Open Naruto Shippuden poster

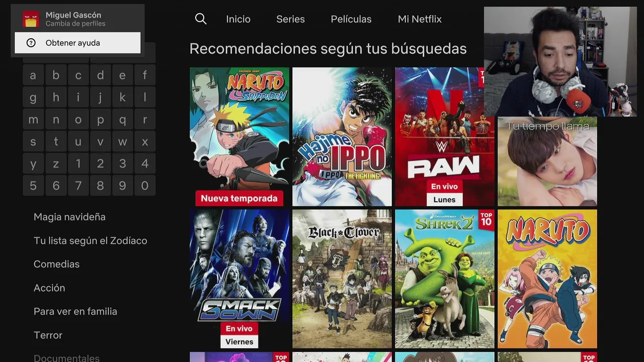[239, 137]
